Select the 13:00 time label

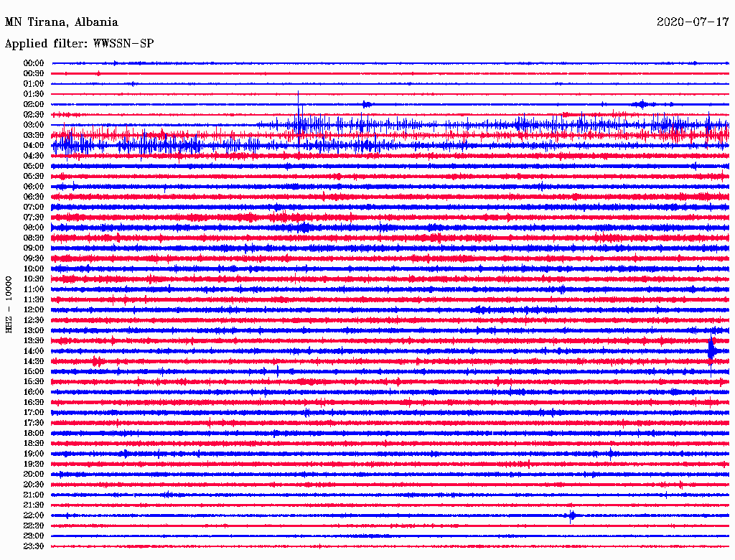34,330
